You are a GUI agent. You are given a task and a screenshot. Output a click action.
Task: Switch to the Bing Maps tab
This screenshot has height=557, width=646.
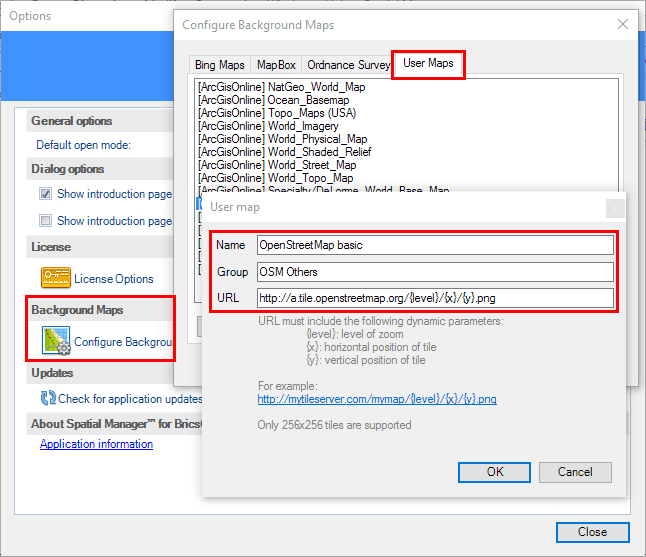[x=220, y=65]
